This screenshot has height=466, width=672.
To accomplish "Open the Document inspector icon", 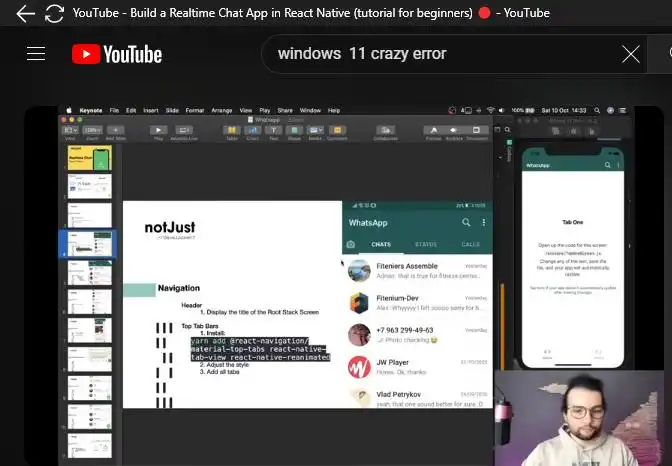I will point(476,130).
